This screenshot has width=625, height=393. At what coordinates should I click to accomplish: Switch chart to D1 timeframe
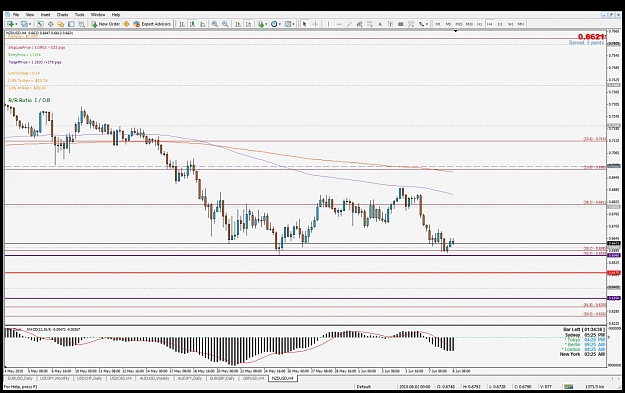click(500, 24)
